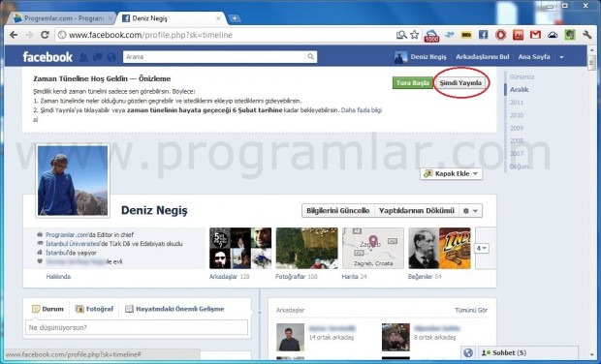Open the Sohbet (5) chat bar
This screenshot has height=364, width=601.
click(528, 352)
